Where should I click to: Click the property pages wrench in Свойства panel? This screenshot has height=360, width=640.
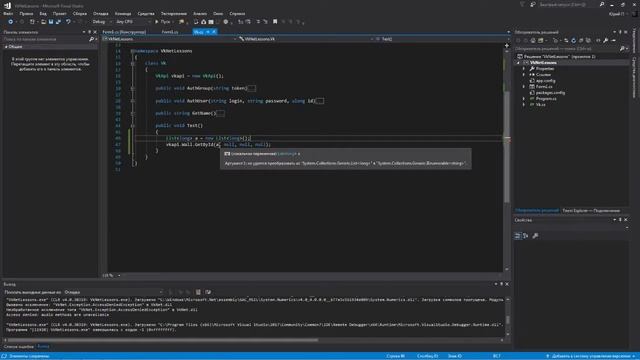[535, 236]
